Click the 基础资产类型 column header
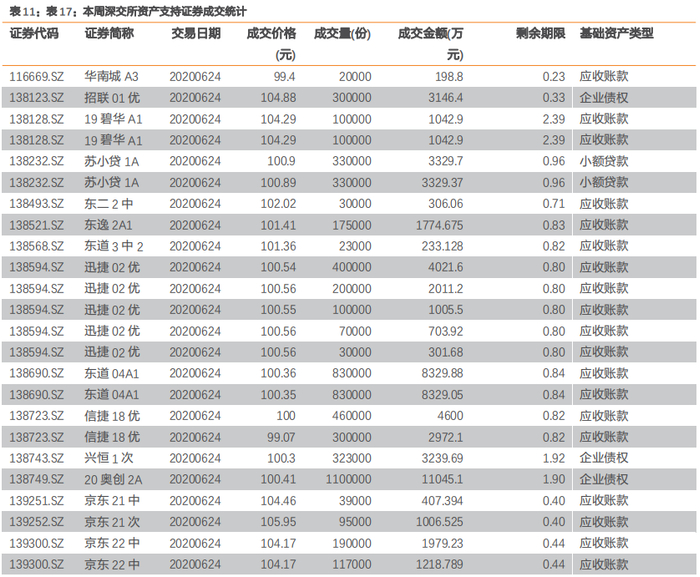Viewport: 700px width, 577px height. [617, 33]
